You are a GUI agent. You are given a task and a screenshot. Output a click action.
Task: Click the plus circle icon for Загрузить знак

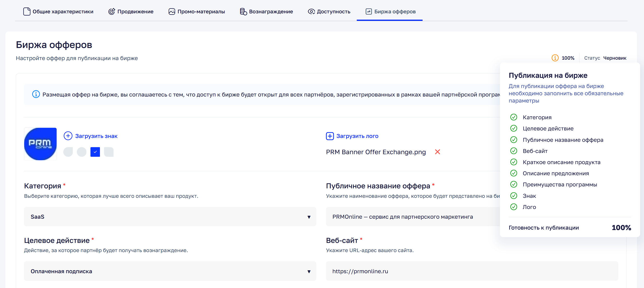click(x=68, y=136)
